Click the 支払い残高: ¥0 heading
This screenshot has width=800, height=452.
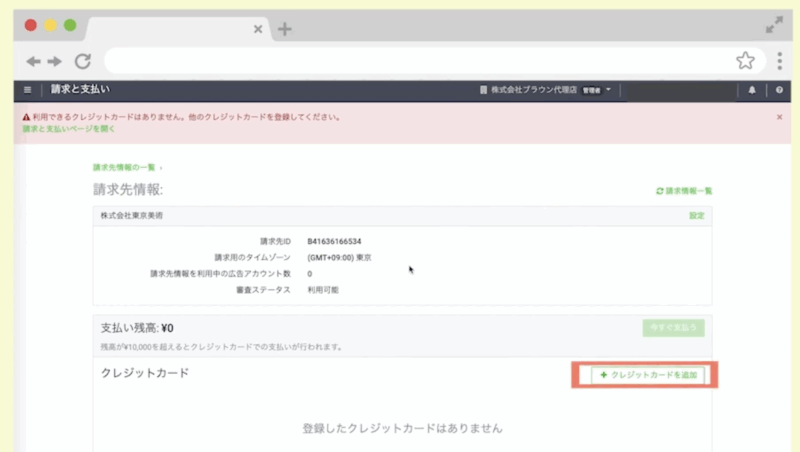[x=137, y=328]
